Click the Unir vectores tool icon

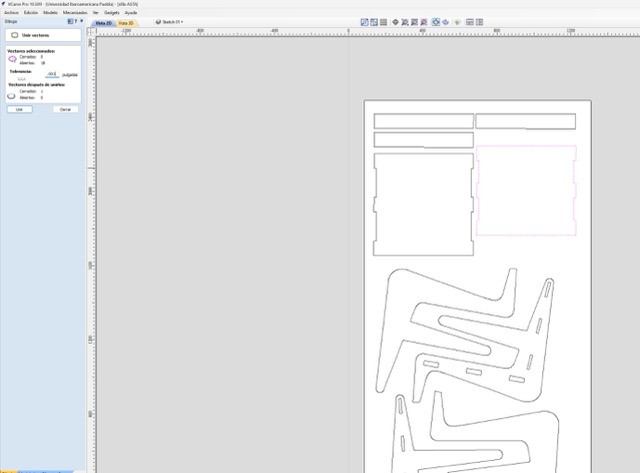tap(15, 35)
